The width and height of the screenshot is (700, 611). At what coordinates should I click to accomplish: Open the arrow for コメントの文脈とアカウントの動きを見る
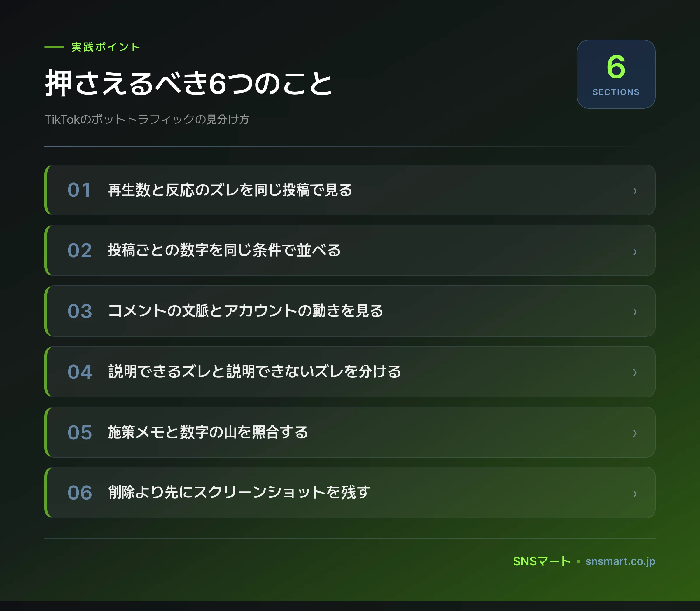point(635,312)
